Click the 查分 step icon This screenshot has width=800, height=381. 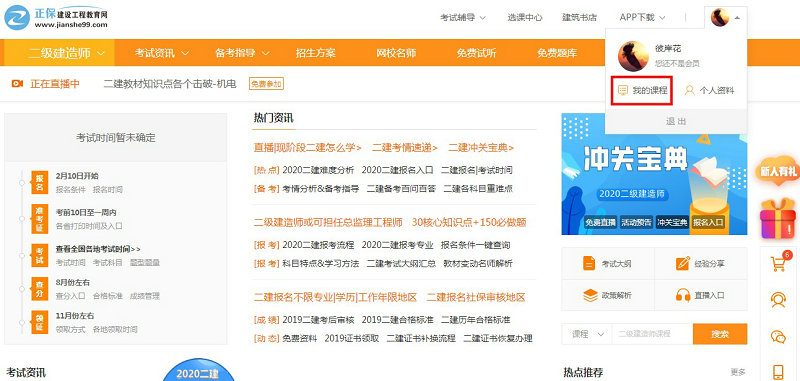(39, 289)
